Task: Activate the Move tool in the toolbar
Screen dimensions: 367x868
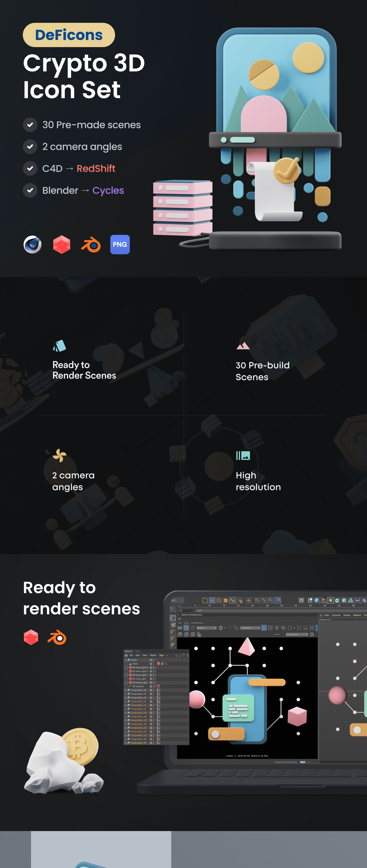Action: [212, 600]
